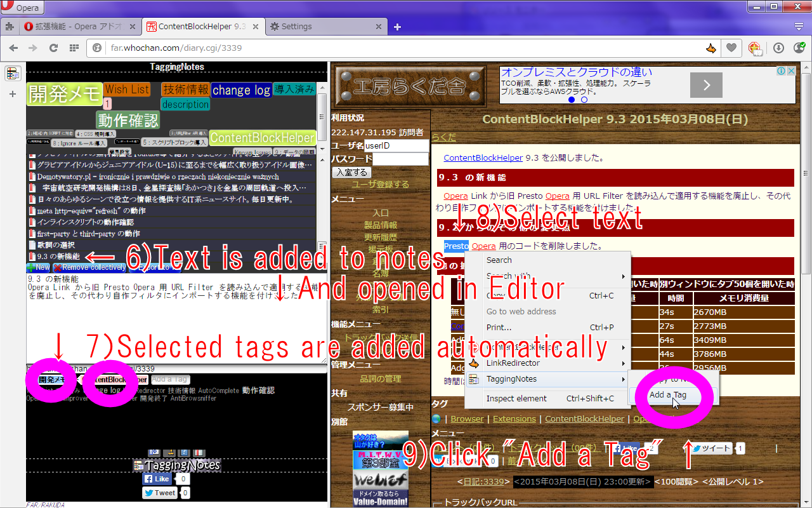Open the Extensions link
The height and width of the screenshot is (508, 812).
click(514, 418)
